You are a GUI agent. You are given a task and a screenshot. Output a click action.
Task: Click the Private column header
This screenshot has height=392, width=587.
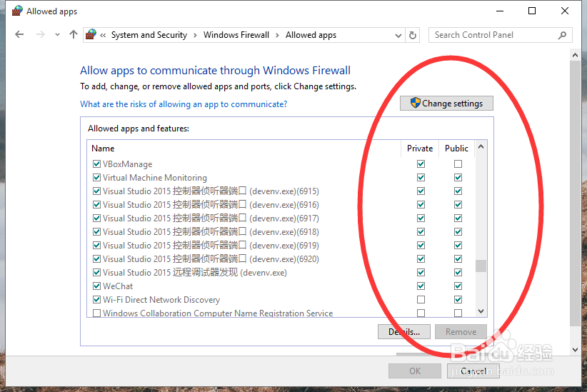pos(420,149)
